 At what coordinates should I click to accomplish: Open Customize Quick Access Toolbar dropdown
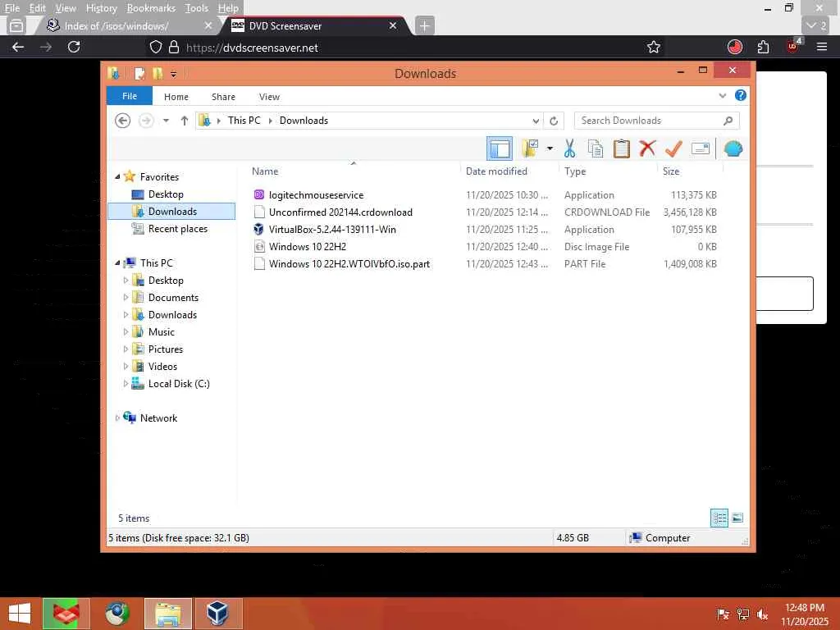(x=173, y=74)
